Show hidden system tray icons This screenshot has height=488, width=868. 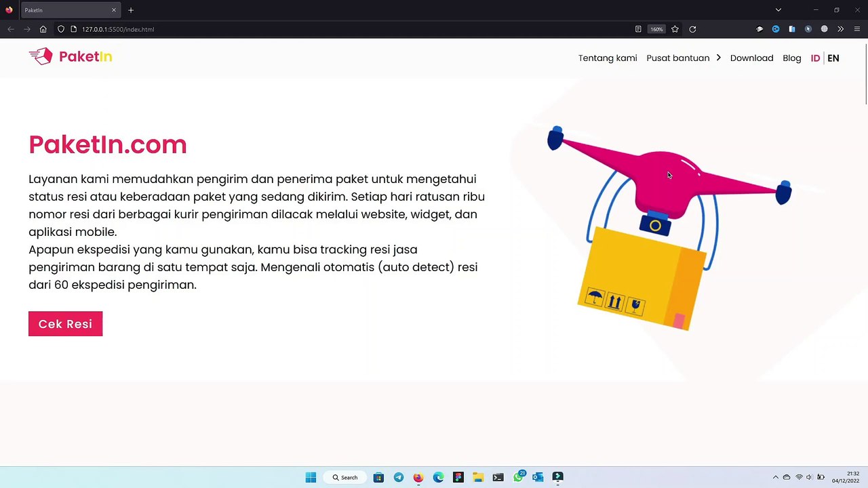(776, 477)
